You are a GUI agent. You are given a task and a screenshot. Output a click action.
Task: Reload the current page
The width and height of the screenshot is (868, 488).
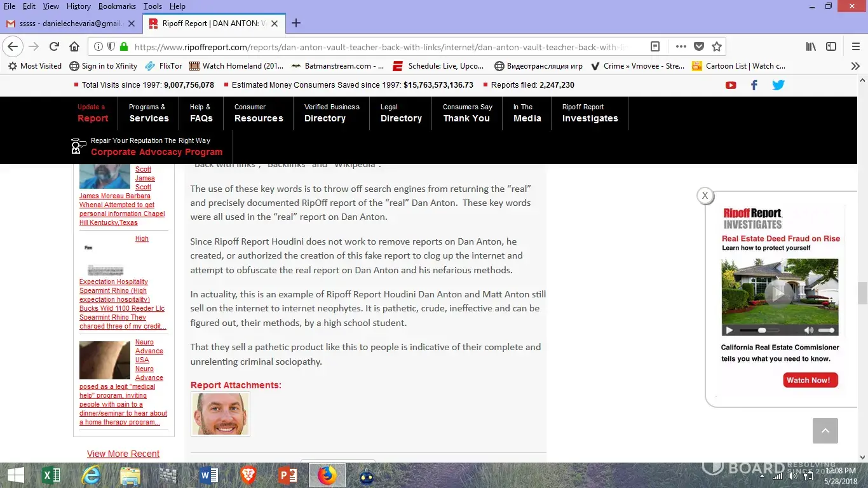(55, 46)
